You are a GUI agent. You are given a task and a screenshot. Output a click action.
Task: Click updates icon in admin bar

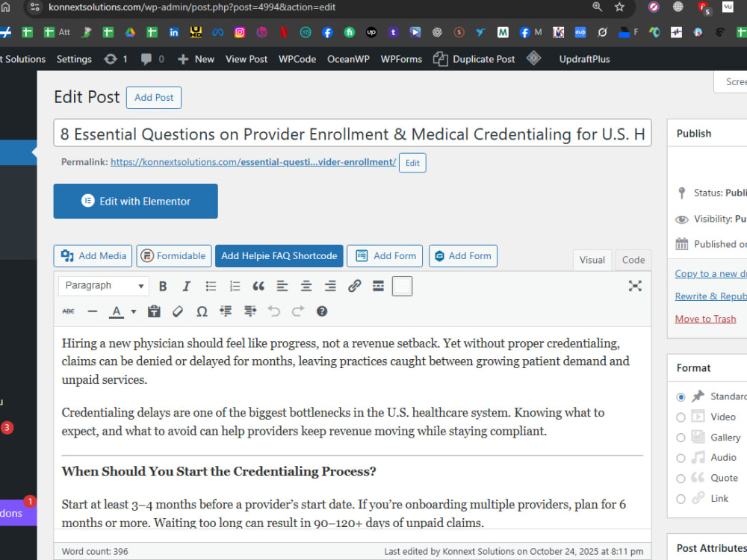click(x=115, y=59)
